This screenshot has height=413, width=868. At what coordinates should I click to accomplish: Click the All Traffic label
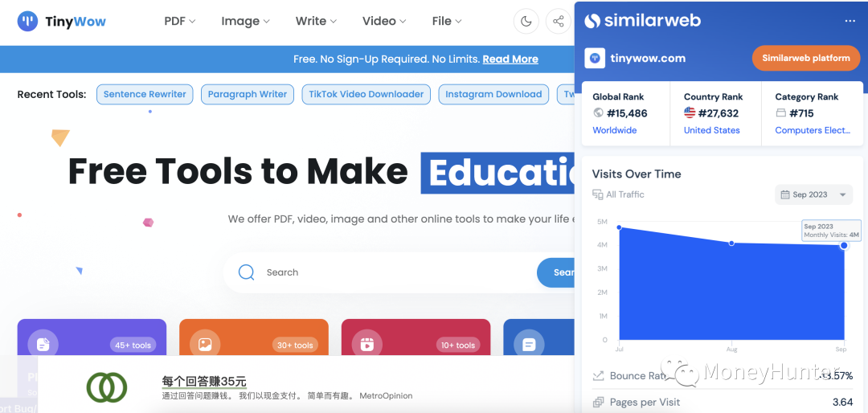[625, 194]
